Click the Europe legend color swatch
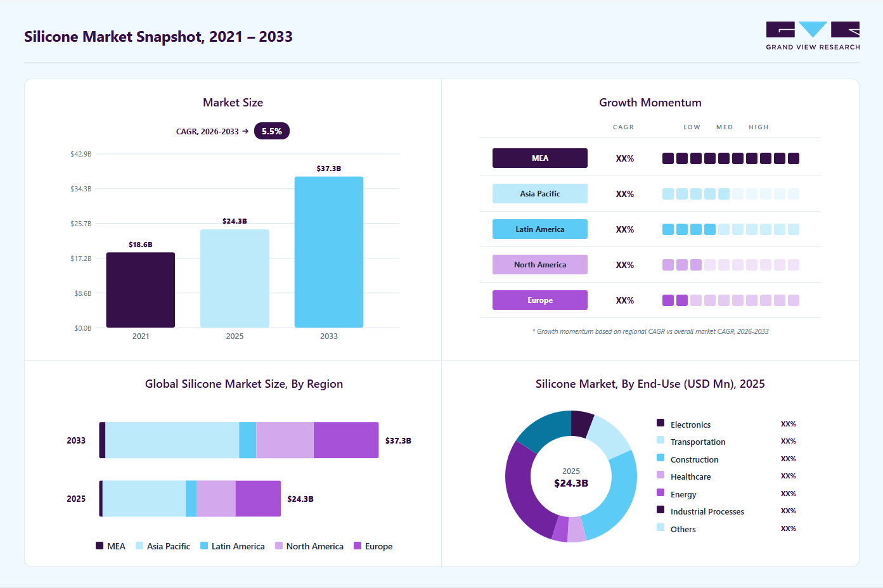Viewport: 883px width, 588px height. pos(358,546)
